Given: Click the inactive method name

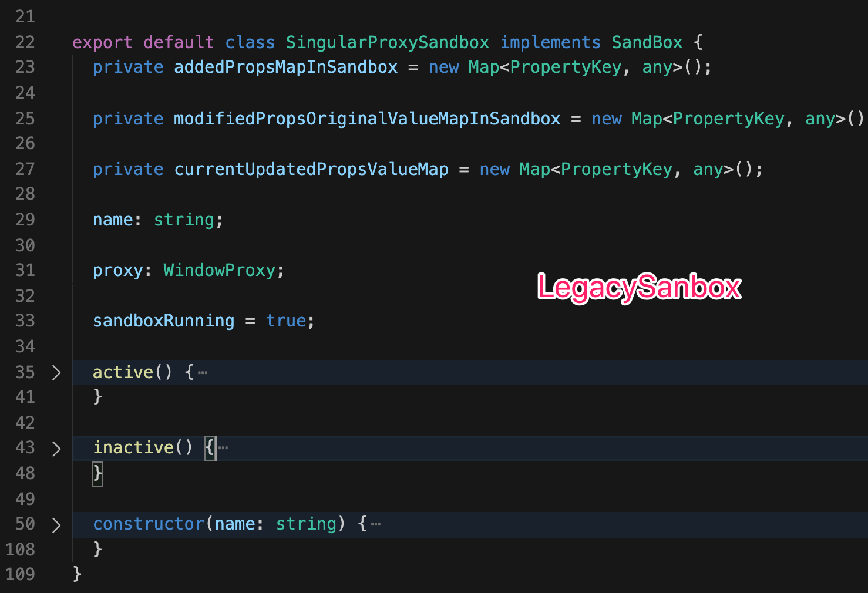Looking at the screenshot, I should pos(133,448).
